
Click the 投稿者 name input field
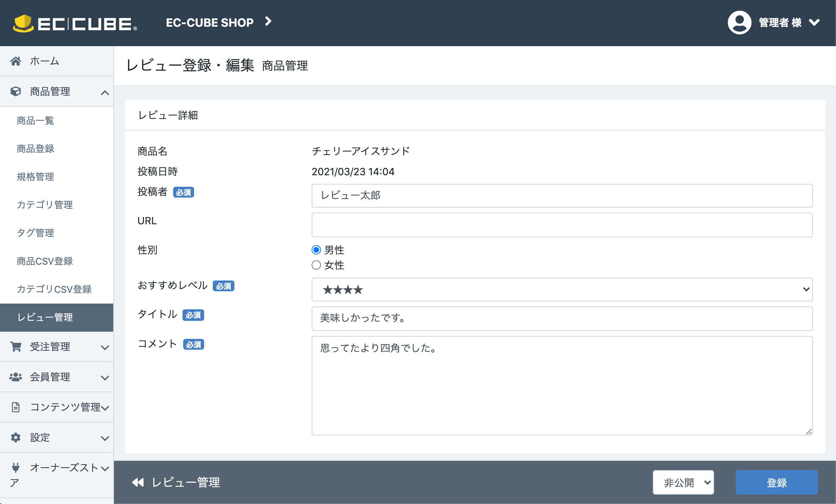coord(562,196)
